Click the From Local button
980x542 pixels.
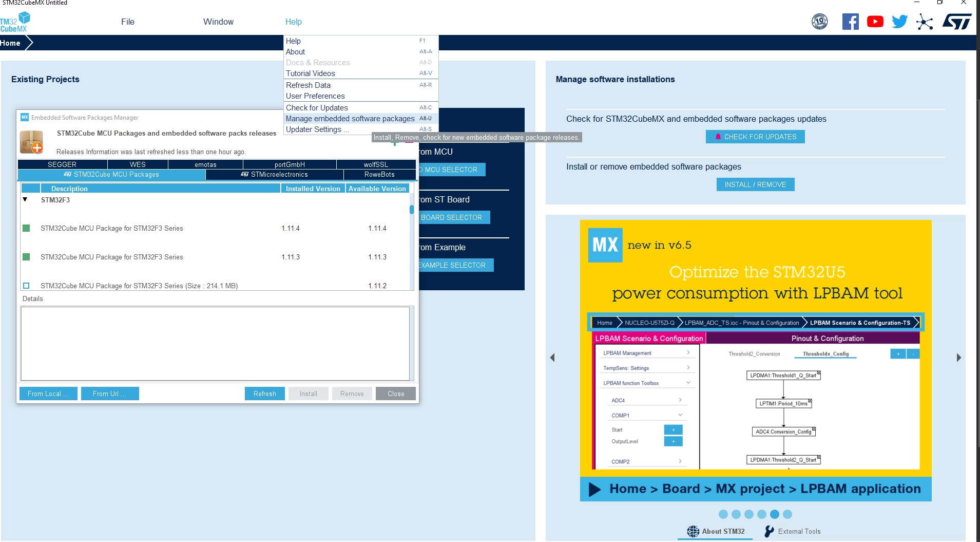click(x=48, y=394)
